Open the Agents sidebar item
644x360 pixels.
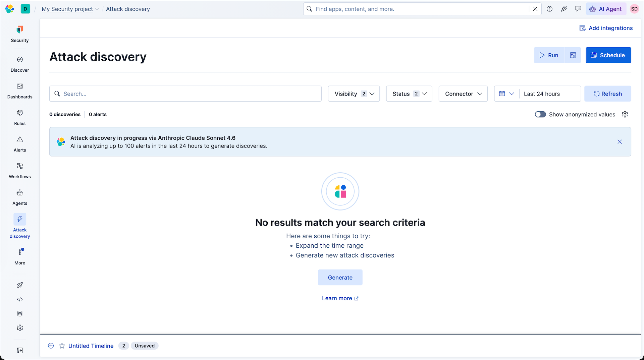coord(20,198)
